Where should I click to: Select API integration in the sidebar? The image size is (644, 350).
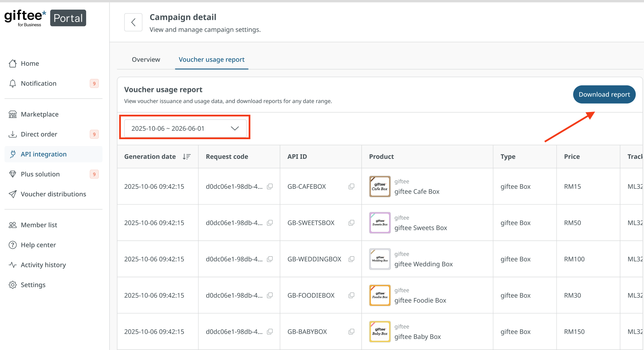click(53, 154)
